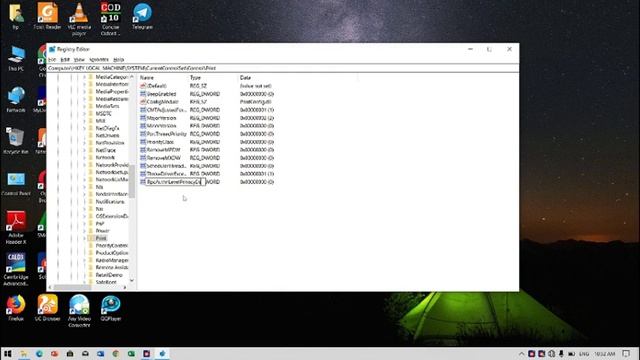Click the tree pane vertical scrollbar thumb
640x360 pixels.
(132, 181)
